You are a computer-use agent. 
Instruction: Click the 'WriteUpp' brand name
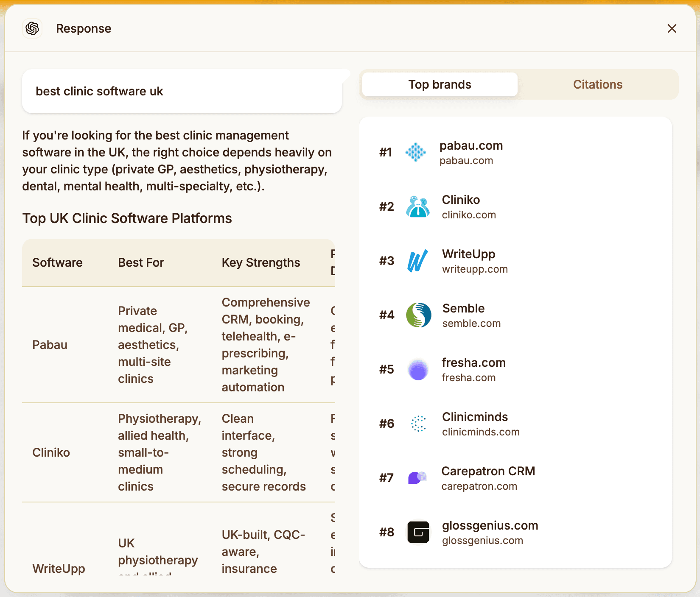[468, 254]
